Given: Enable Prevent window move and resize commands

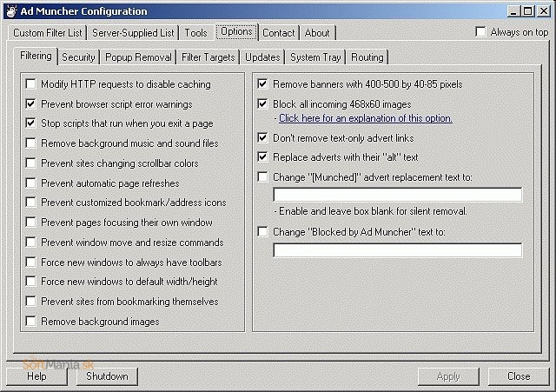Looking at the screenshot, I should [x=31, y=243].
